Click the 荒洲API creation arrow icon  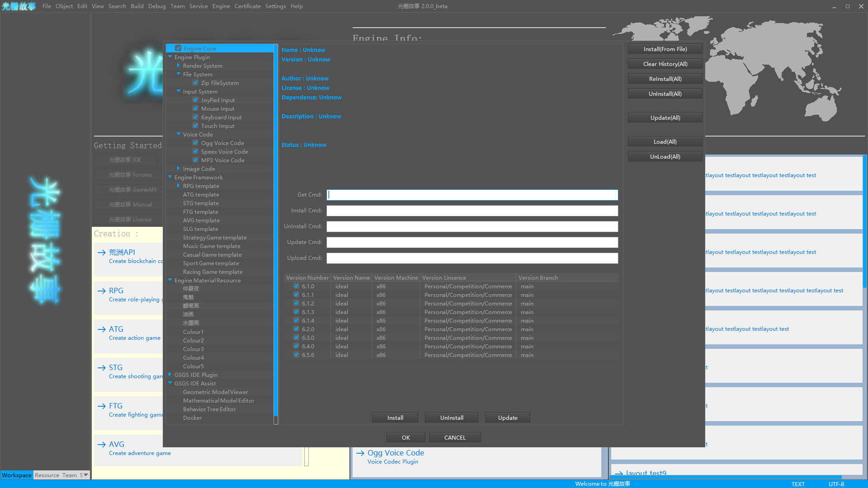pyautogui.click(x=102, y=253)
